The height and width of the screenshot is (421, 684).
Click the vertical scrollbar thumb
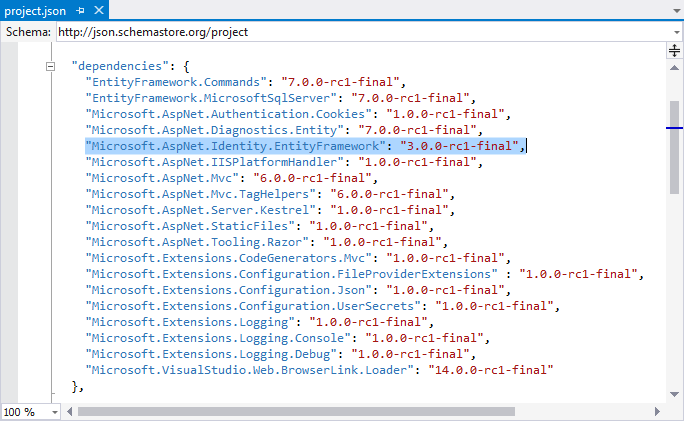tap(674, 147)
